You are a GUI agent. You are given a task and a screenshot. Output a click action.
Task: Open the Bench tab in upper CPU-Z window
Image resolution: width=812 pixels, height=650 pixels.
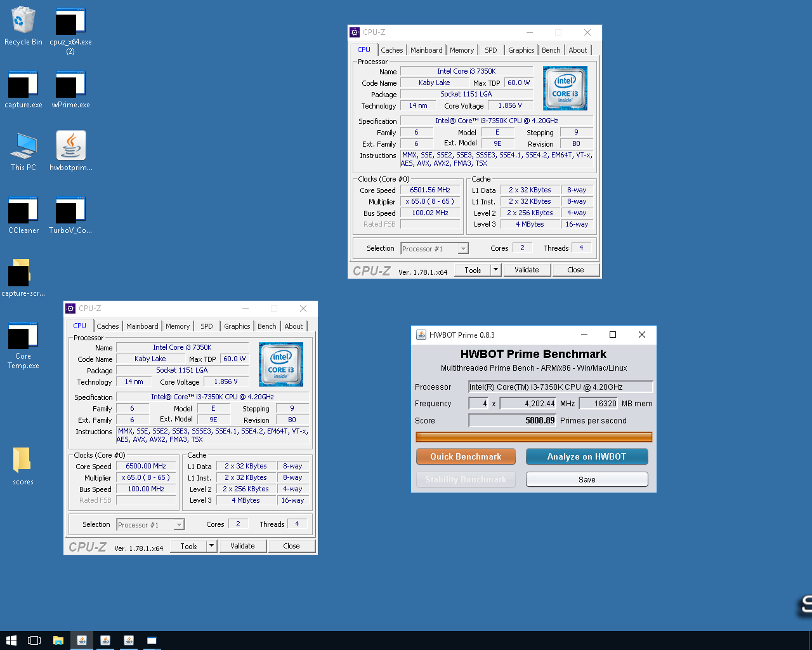(551, 50)
